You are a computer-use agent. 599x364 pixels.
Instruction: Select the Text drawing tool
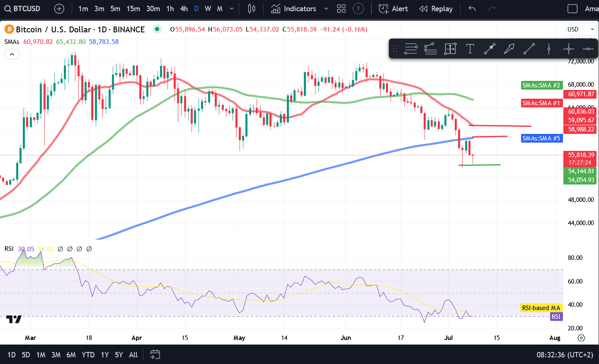tap(470, 49)
